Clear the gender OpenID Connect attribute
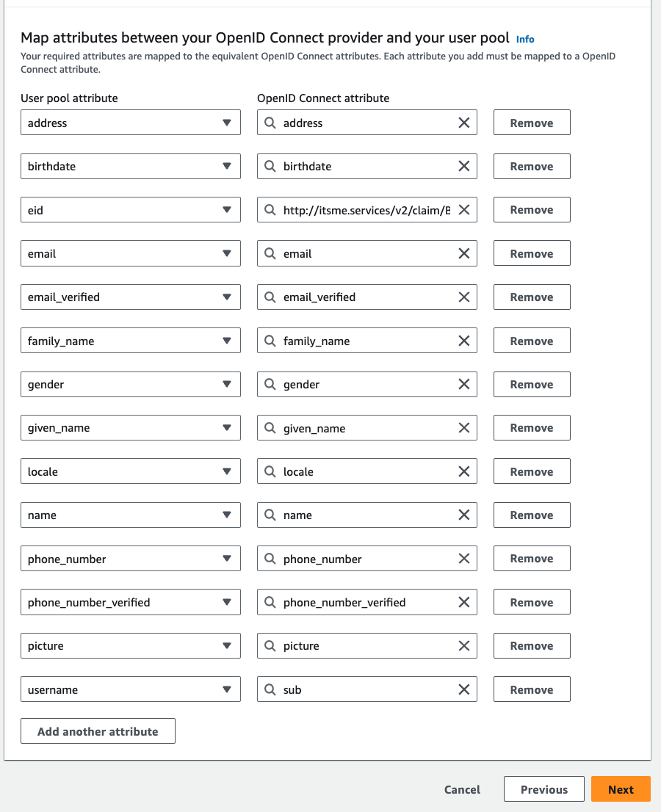This screenshot has height=812, width=661. [463, 384]
